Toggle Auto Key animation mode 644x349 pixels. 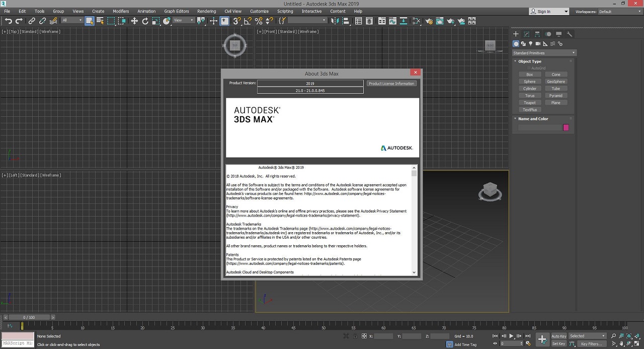point(558,336)
